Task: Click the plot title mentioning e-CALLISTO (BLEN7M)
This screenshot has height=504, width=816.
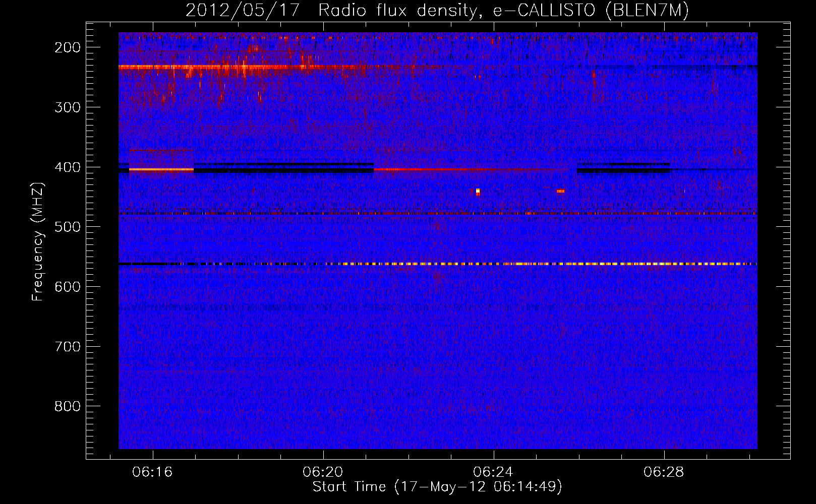Action: coord(437,10)
